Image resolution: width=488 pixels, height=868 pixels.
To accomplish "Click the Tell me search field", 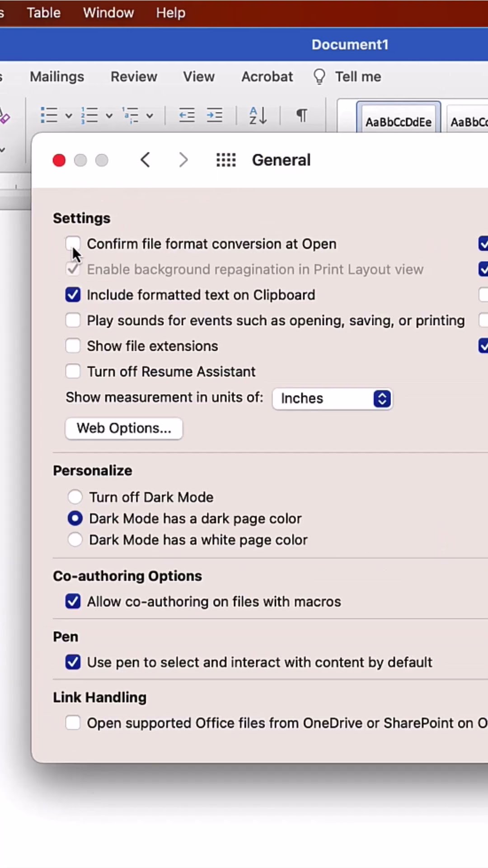I will pos(357,77).
